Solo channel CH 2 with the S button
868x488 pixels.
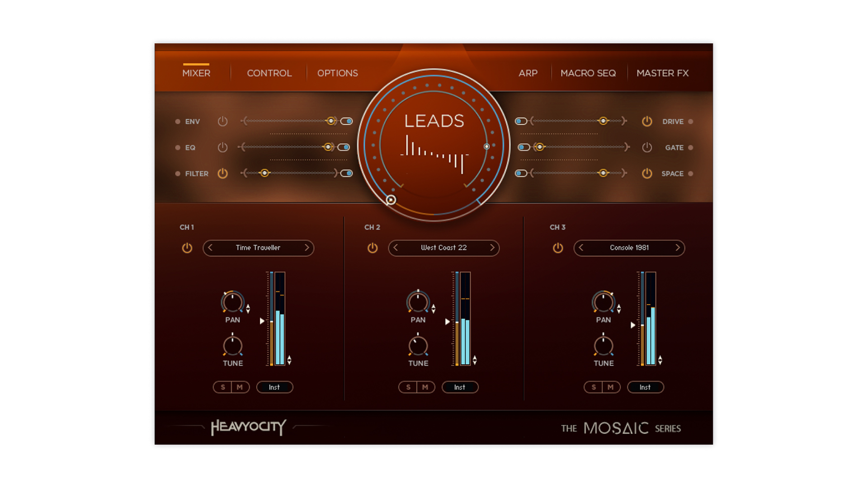click(408, 387)
